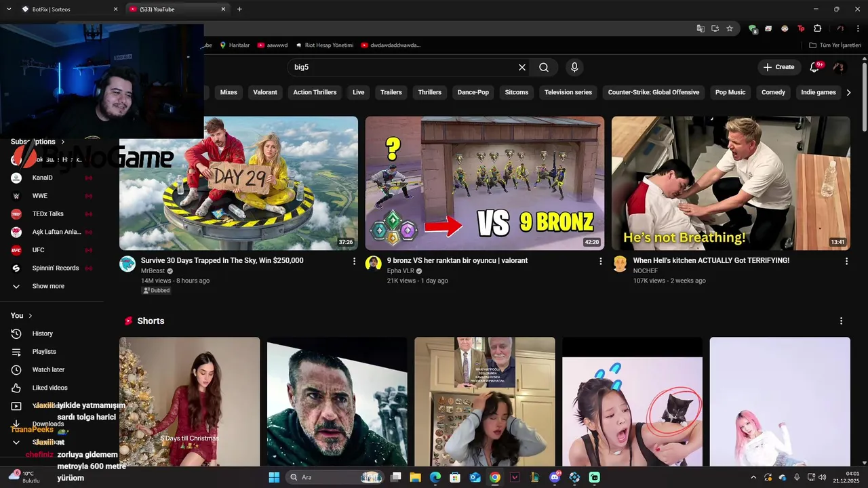Viewport: 868px width, 488px height.
Task: Open the Chrome extensions puzzle icon
Action: [817, 28]
